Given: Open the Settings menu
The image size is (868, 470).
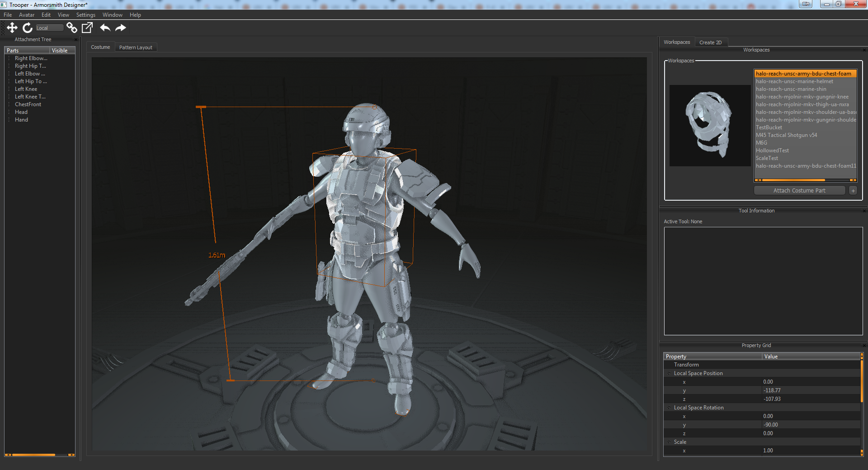Looking at the screenshot, I should 86,15.
